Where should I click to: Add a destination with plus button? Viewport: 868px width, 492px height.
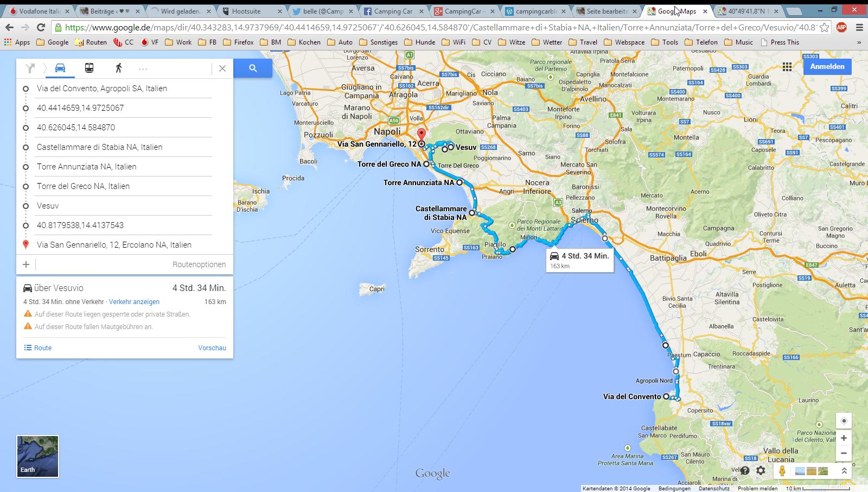(26, 264)
